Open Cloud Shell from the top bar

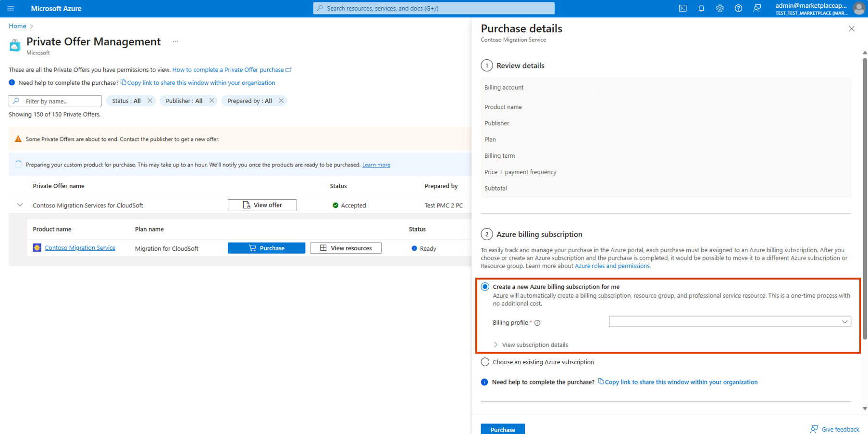point(682,8)
